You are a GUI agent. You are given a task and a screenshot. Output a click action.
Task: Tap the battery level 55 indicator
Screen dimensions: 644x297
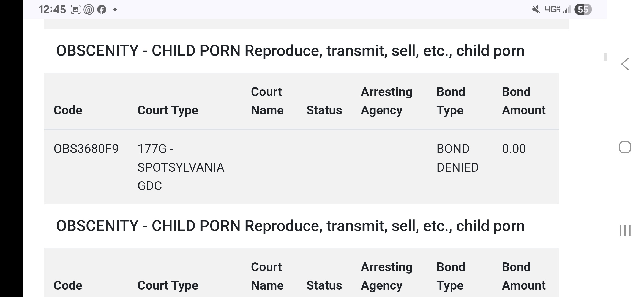[583, 10]
